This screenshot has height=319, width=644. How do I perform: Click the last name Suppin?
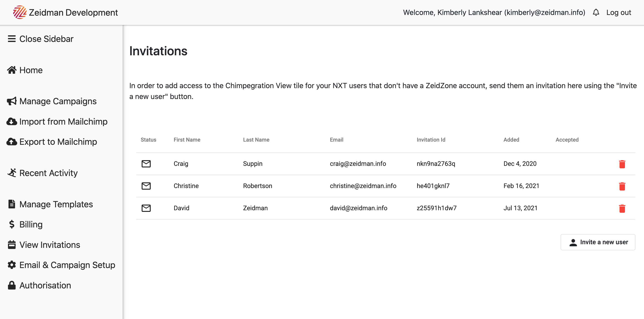click(x=252, y=164)
